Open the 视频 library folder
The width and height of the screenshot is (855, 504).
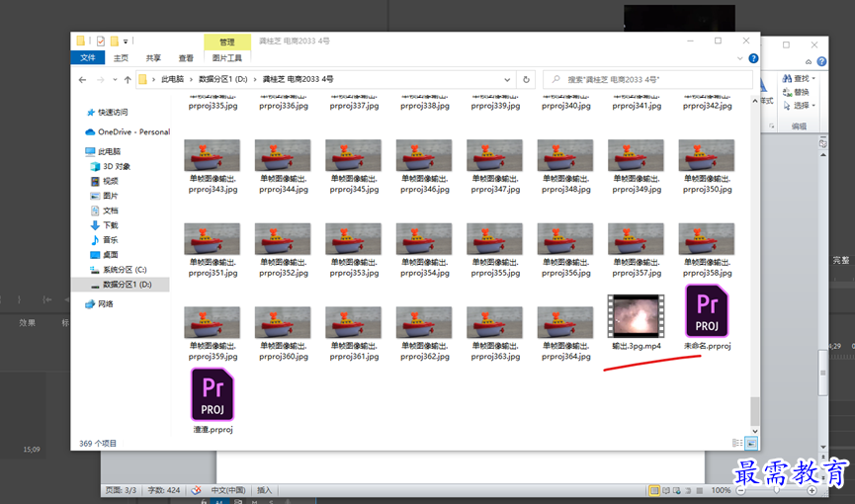click(x=111, y=181)
